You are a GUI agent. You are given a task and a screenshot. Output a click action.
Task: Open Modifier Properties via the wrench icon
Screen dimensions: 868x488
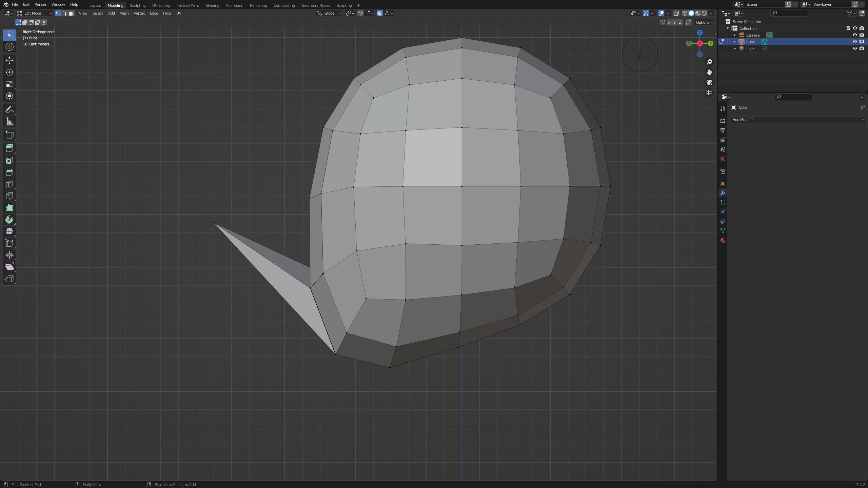(723, 192)
